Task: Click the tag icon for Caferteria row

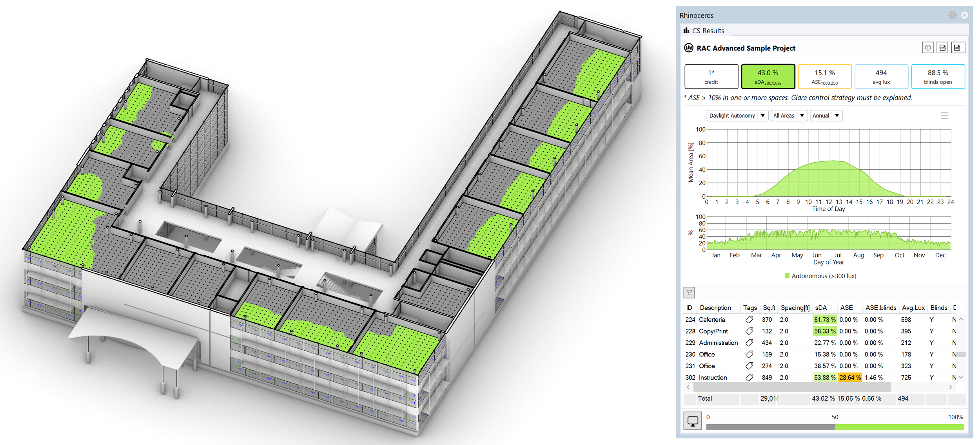Action: point(749,320)
